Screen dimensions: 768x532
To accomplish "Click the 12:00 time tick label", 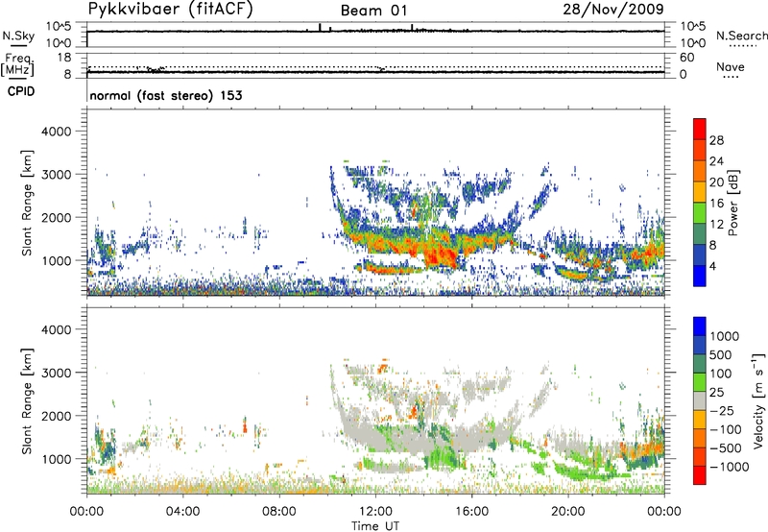I will click(x=375, y=512).
